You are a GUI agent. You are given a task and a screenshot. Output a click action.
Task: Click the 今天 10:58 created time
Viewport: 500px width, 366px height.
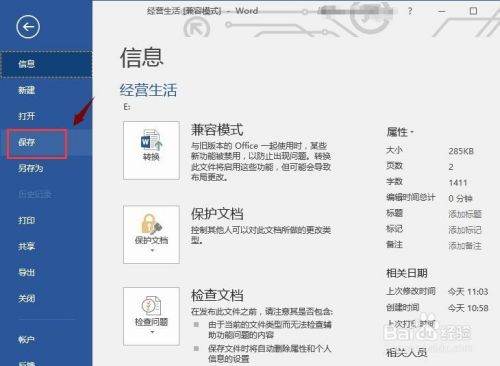point(468,308)
